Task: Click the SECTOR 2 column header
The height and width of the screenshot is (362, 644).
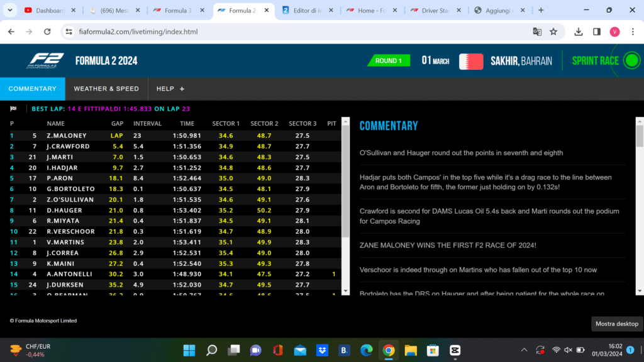Action: point(265,124)
